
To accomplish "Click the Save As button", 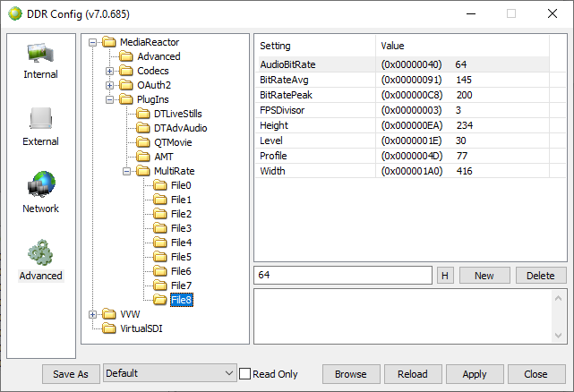I will (x=71, y=374).
